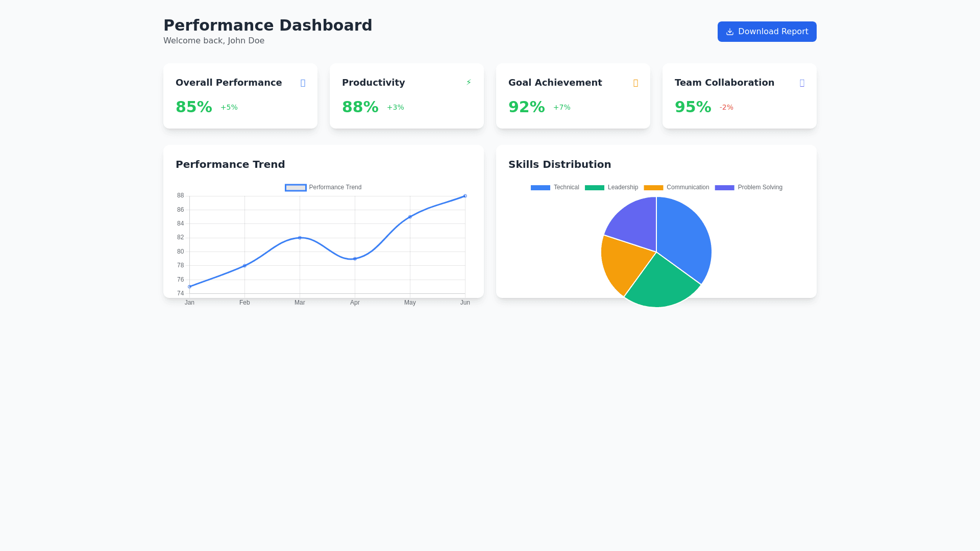980x551 pixels.
Task: Click the Mar data point on trend line
Action: 300,238
